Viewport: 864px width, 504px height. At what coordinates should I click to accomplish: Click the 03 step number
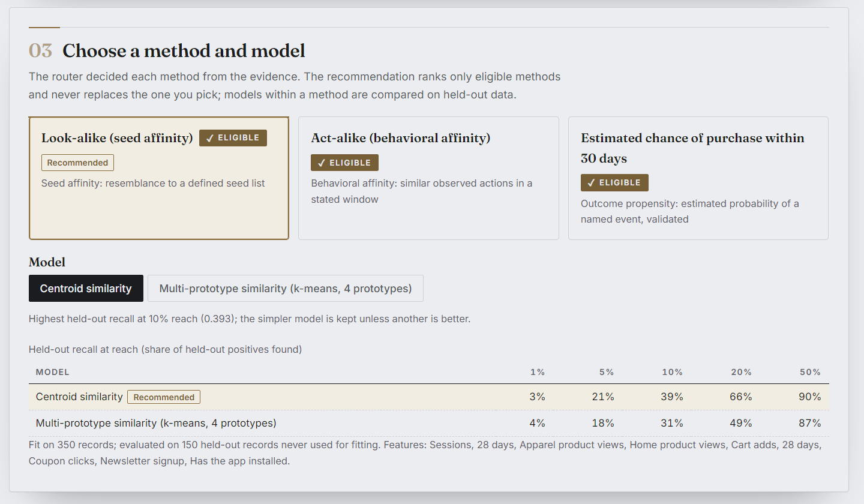(x=41, y=51)
